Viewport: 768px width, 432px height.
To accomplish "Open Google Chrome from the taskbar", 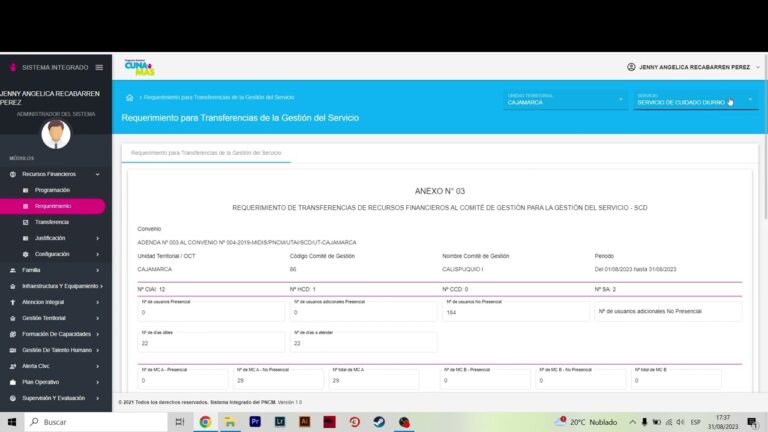I will tap(205, 422).
